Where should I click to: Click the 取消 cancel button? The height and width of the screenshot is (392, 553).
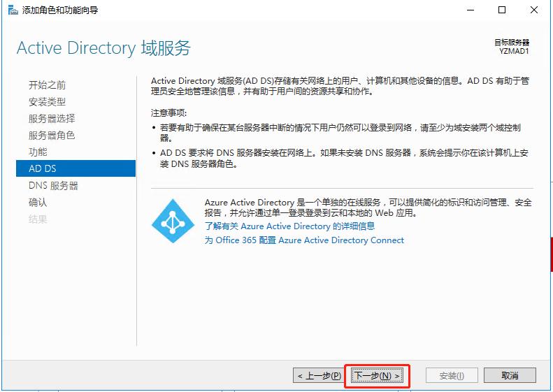510,376
